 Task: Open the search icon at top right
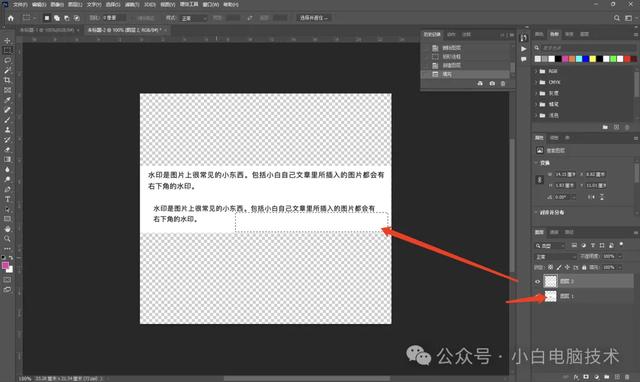(x=617, y=18)
